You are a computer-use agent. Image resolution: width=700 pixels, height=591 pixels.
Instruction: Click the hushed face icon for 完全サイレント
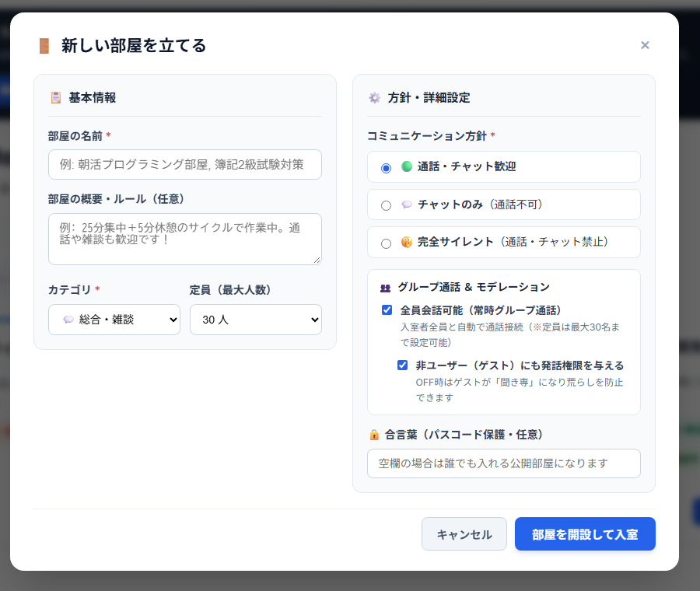pyautogui.click(x=406, y=242)
